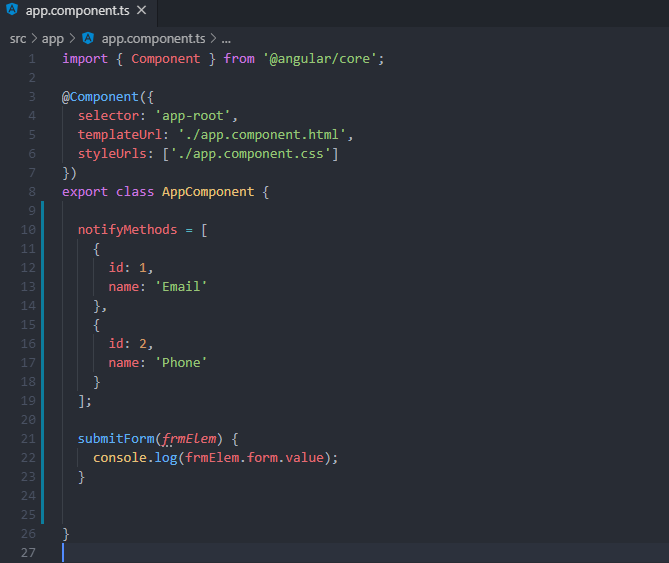Open the 'app' breadcrumb folder
The image size is (669, 563).
click(52, 39)
